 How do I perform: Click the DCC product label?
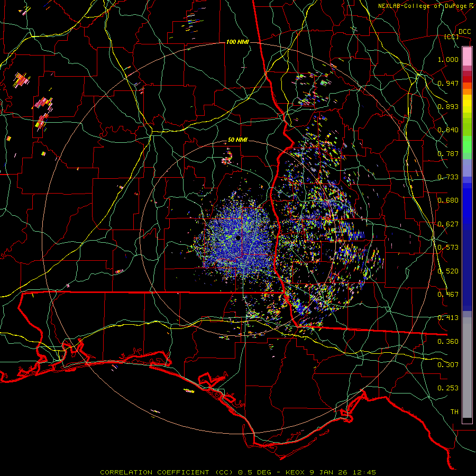coord(465,32)
